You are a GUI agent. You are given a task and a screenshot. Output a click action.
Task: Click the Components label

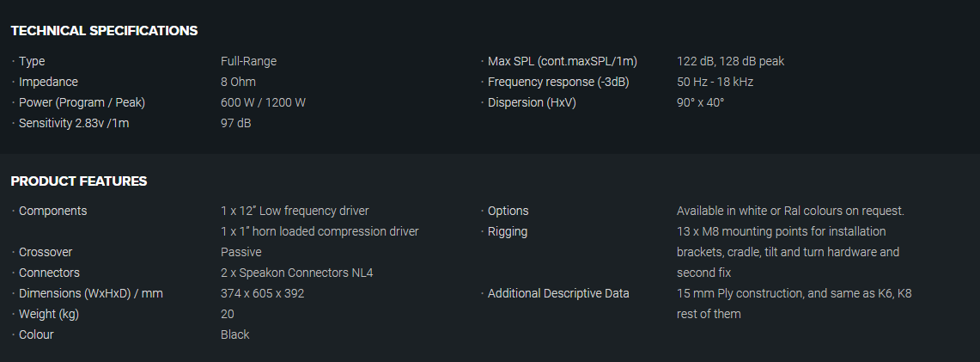click(52, 211)
